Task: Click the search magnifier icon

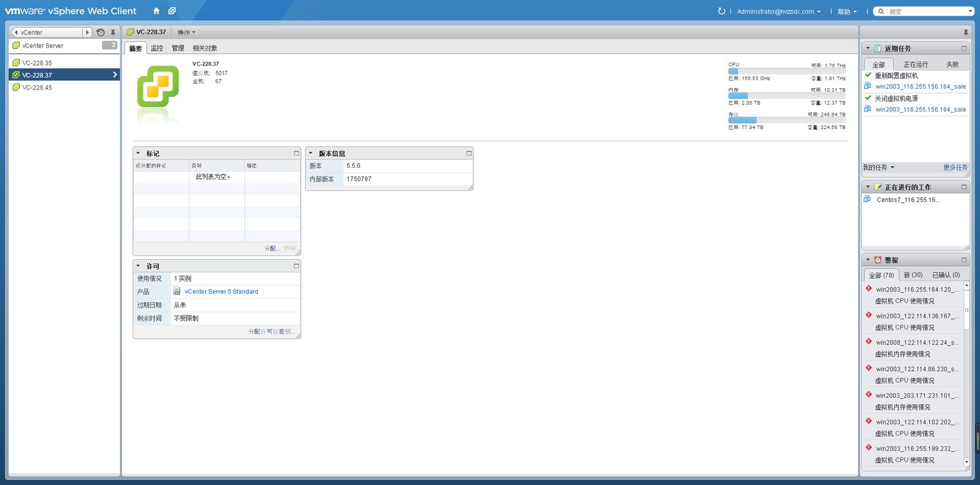Action: click(x=881, y=11)
